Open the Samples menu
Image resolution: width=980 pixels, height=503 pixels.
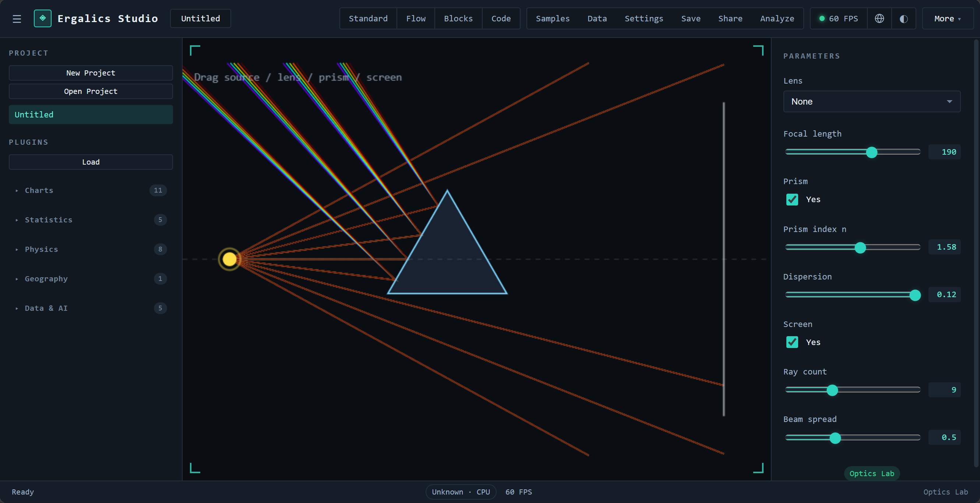[x=552, y=18]
